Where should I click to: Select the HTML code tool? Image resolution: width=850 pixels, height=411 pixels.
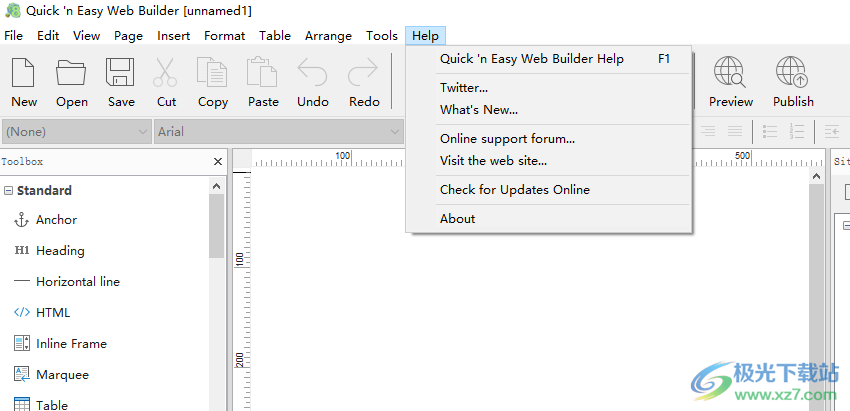coord(42,312)
